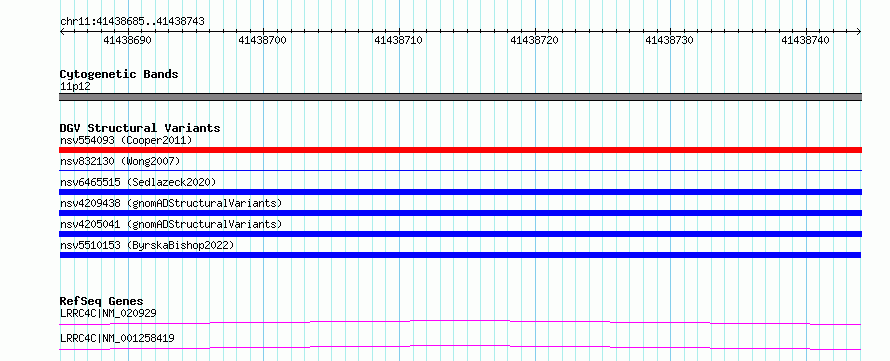Click the red nsv554093 variant bar
Image resolution: width=890 pixels, height=361 pixels.
coord(460,150)
